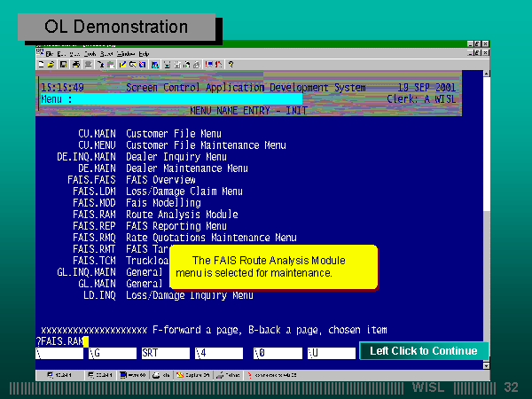
Task: Open the File menu
Action: pos(50,54)
